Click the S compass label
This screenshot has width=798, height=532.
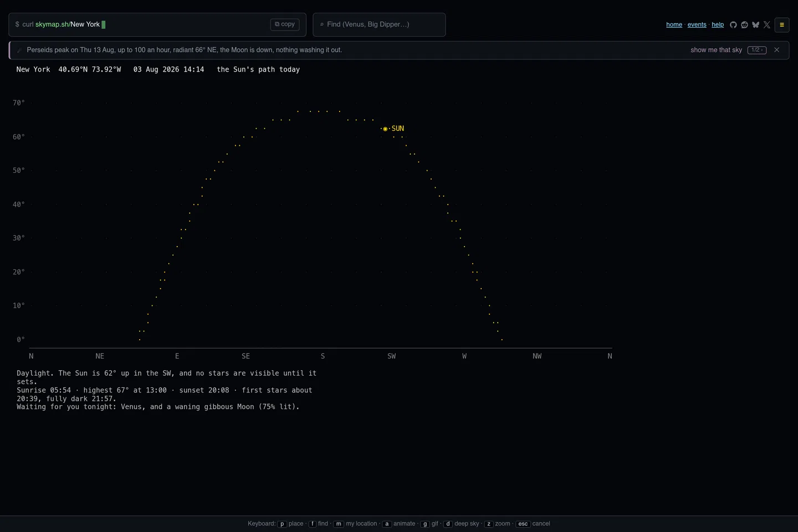pyautogui.click(x=323, y=356)
